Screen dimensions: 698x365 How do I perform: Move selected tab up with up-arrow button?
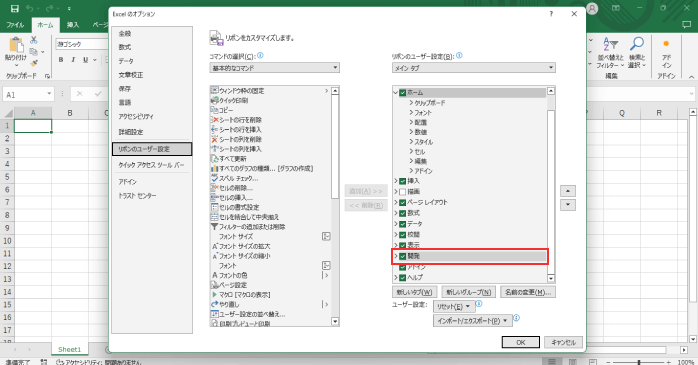click(x=568, y=191)
